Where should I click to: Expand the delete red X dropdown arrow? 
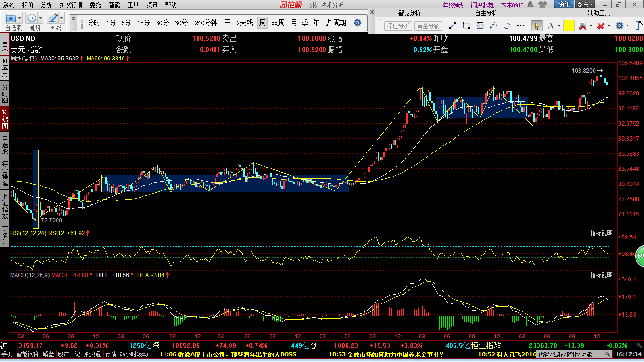click(x=609, y=26)
